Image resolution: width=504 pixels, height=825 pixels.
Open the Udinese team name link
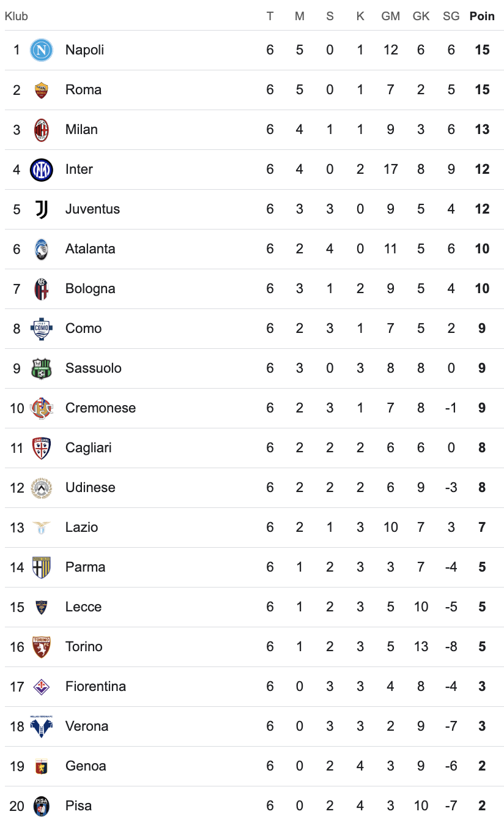click(x=90, y=488)
